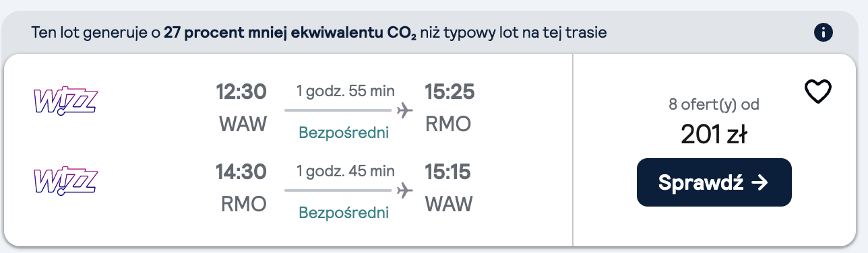
Task: Open the CO2 emissions info icon
Action: 824,32
